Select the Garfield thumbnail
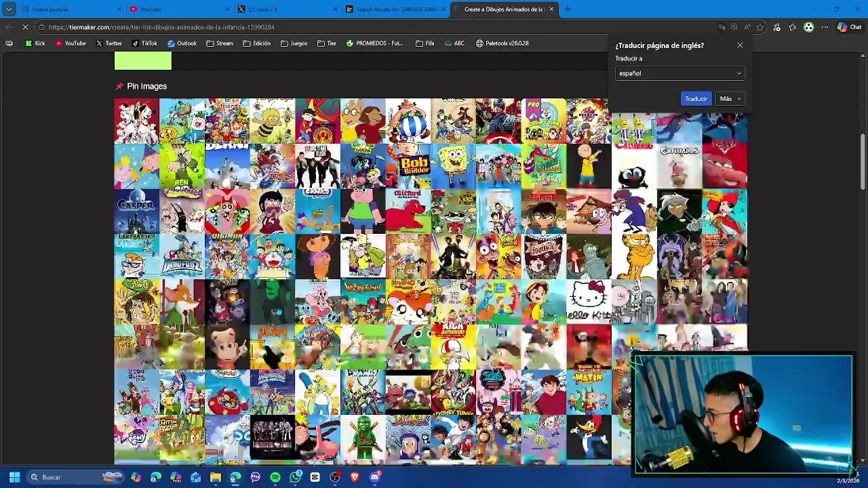 tap(634, 256)
